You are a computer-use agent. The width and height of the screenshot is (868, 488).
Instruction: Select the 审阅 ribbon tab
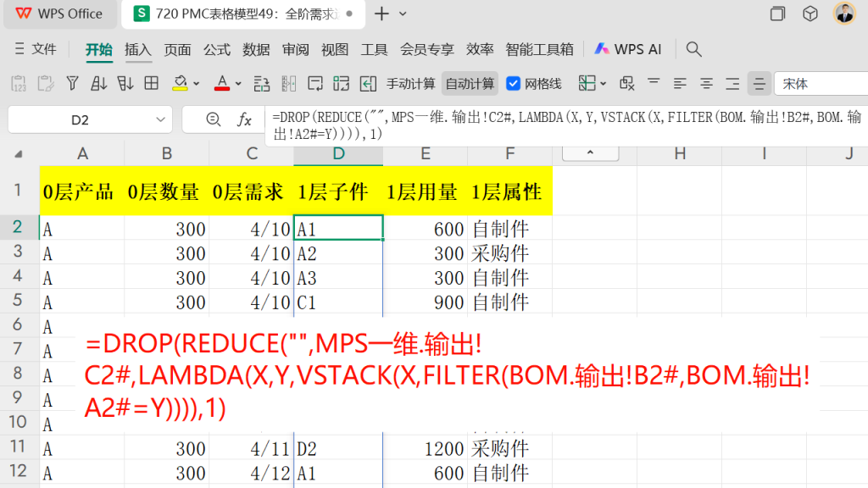[295, 49]
